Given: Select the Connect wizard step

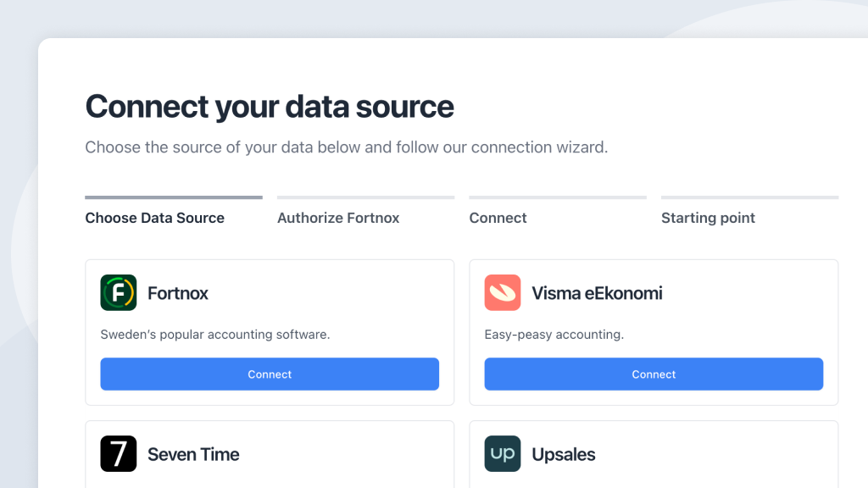Looking at the screenshot, I should [x=498, y=218].
